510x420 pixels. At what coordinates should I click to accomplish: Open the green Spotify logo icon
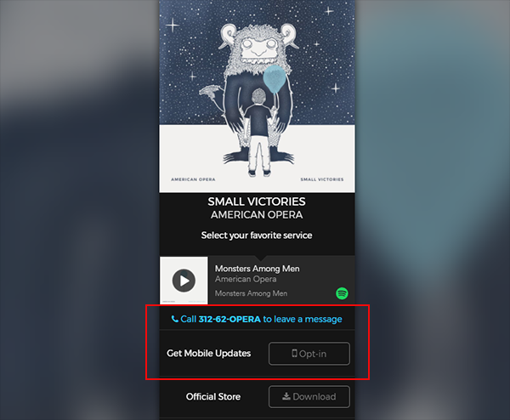[342, 293]
